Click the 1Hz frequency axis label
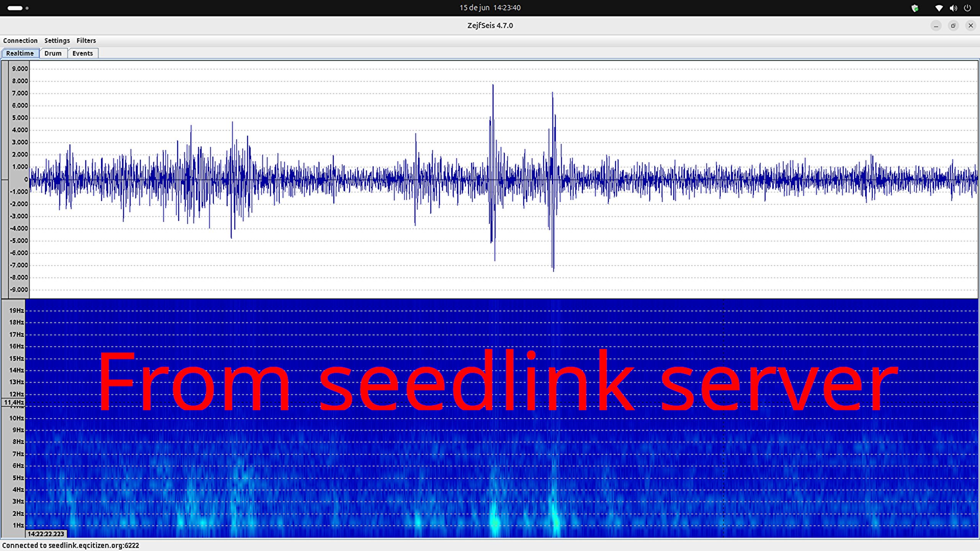Viewport: 980px width, 551px height. pyautogui.click(x=18, y=525)
